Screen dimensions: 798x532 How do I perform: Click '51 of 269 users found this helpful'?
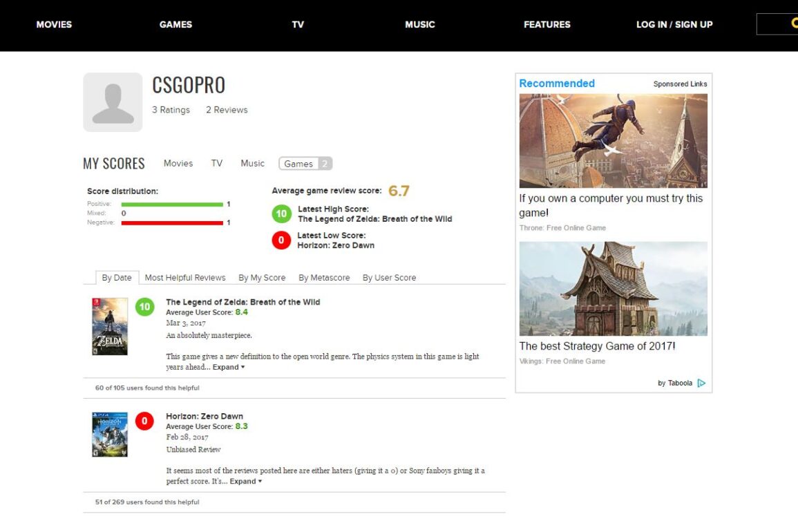pos(147,502)
